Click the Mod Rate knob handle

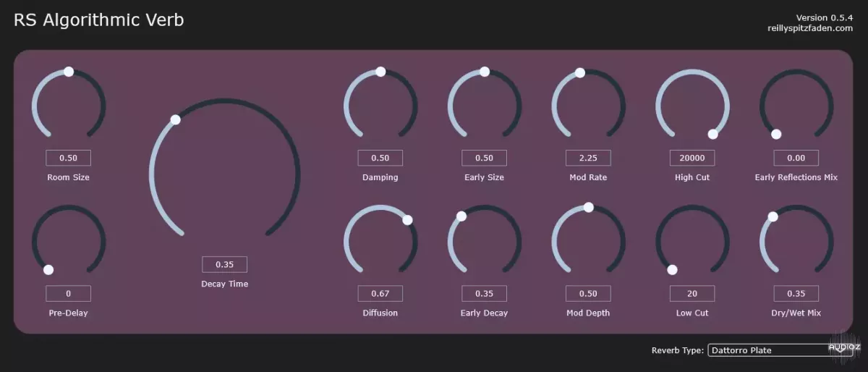pyautogui.click(x=579, y=72)
